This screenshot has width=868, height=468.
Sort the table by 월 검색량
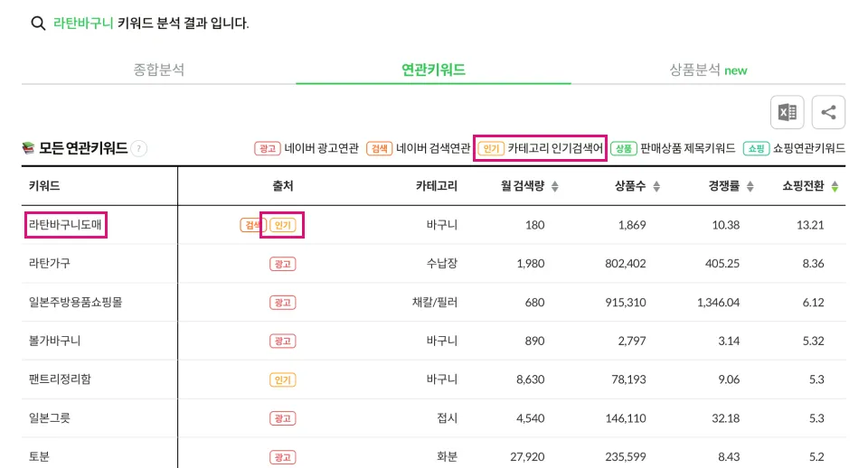coord(530,186)
